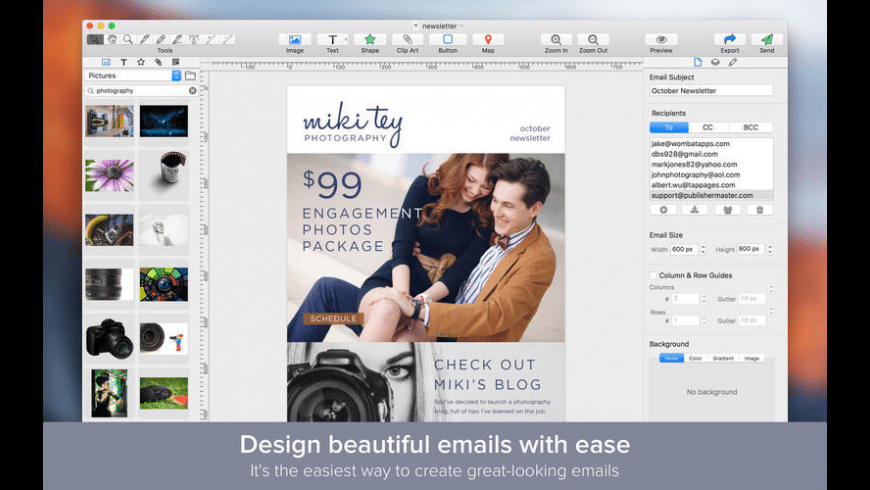This screenshot has height=490, width=870.
Task: Open the Text toolbar dropdown arrow
Action: tap(346, 39)
